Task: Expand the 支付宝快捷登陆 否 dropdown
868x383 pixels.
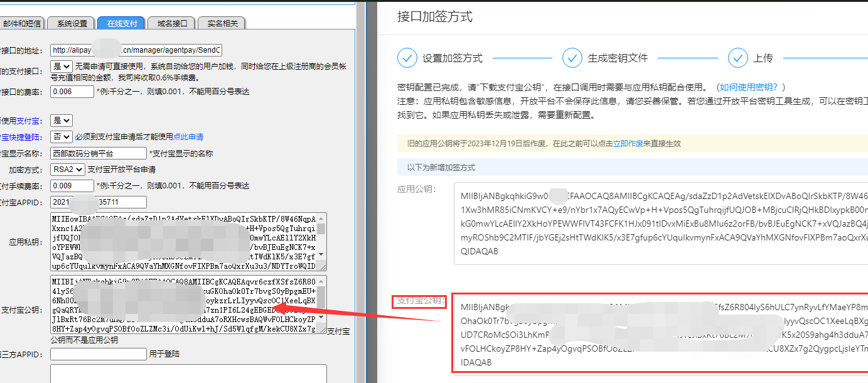Action: (62, 136)
